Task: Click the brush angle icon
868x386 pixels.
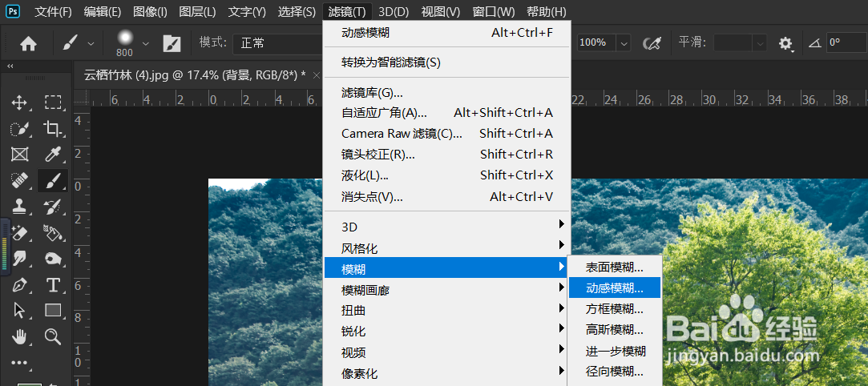Action: coord(814,42)
